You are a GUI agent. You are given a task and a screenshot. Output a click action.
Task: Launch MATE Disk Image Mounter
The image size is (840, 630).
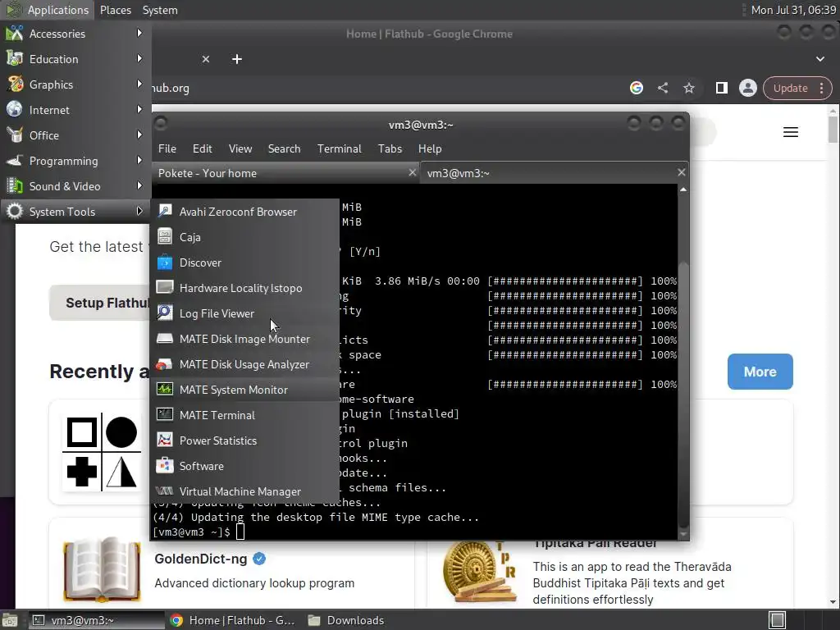point(244,339)
